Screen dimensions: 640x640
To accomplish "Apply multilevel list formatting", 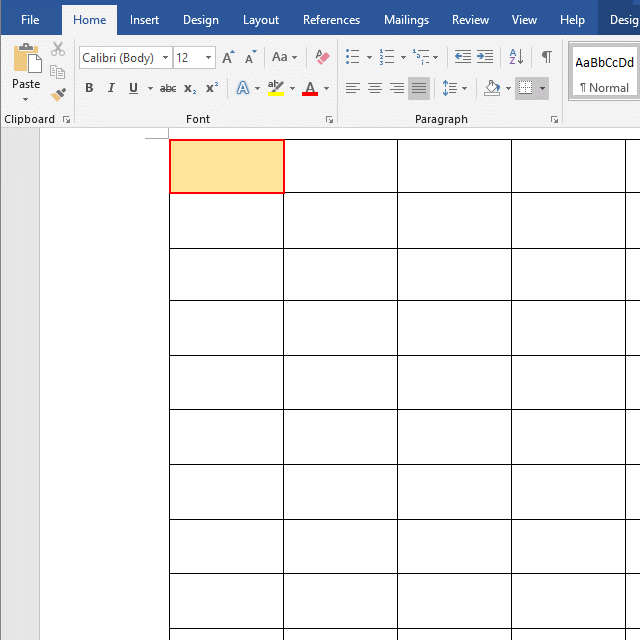I will (421, 57).
